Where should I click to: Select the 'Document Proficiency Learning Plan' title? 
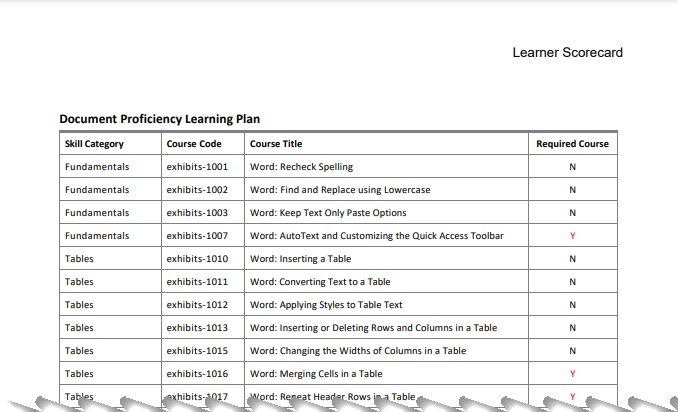coord(160,119)
